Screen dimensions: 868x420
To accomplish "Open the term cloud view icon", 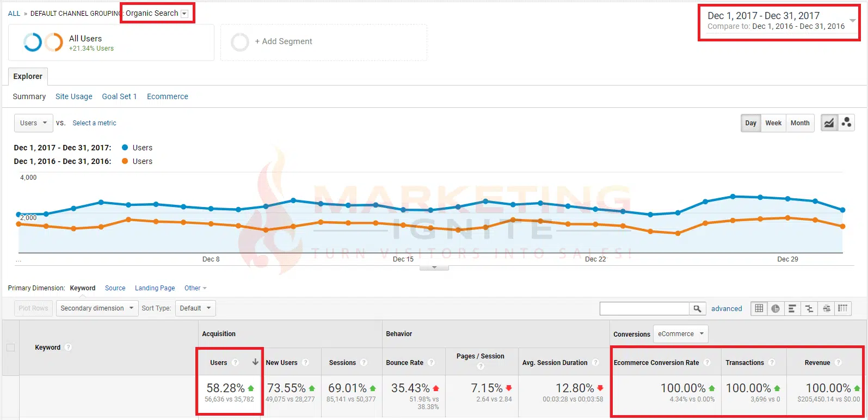I will (x=826, y=308).
